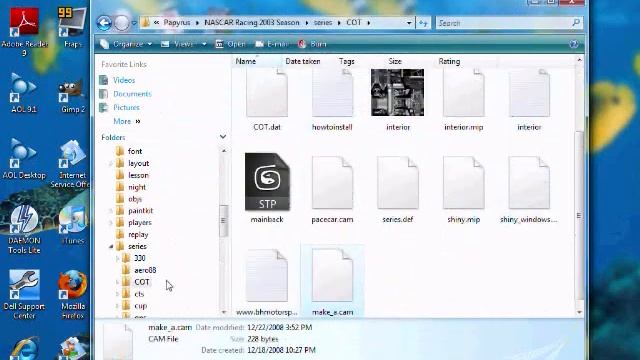
Task: Click NASCAR Racing 2003 Season breadcrumb
Action: [x=252, y=22]
